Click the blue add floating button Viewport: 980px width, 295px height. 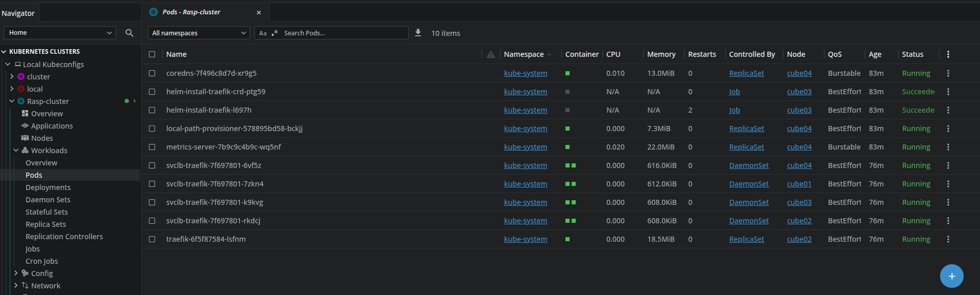click(951, 276)
